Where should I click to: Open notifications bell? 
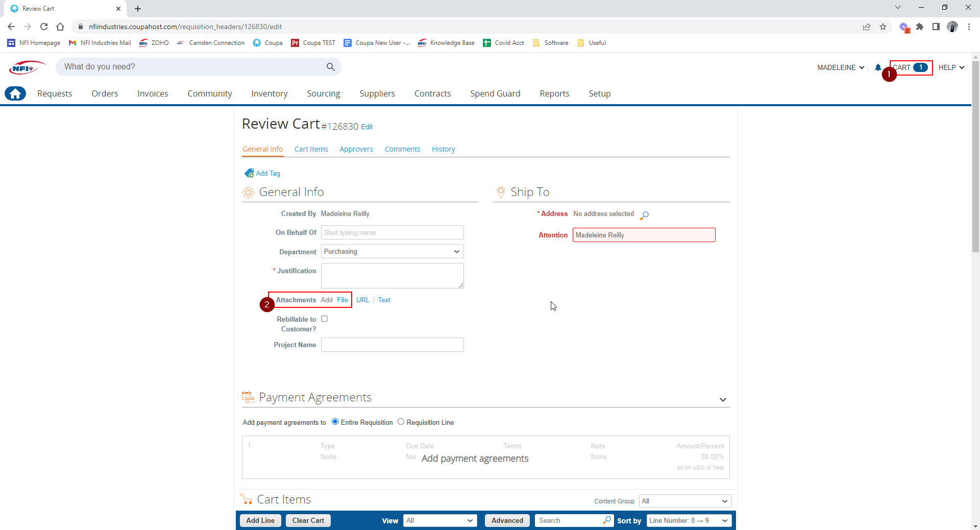coord(878,67)
